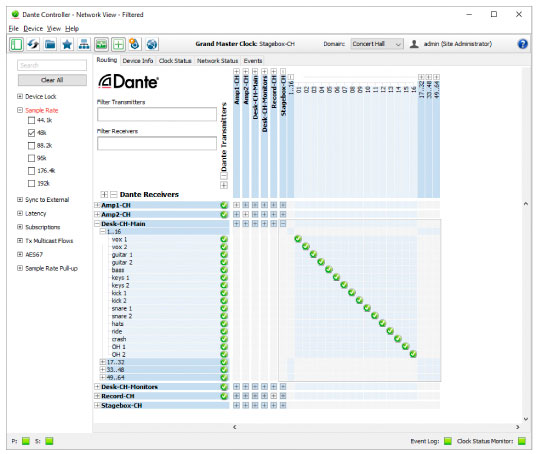The image size is (538, 454).
Task: Click the Filter Transmitters input box
Action: (157, 114)
